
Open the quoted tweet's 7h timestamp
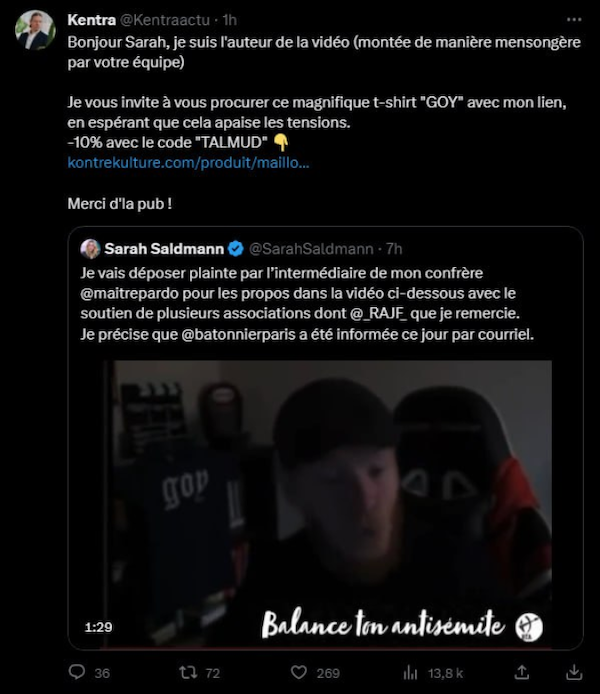point(394,249)
